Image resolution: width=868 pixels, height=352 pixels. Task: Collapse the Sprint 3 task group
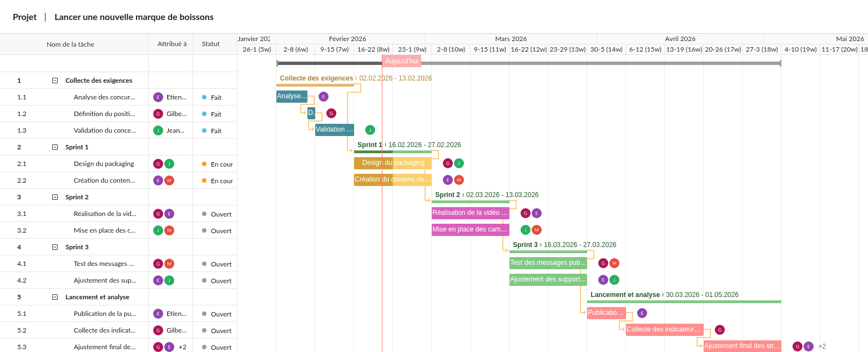tap(55, 247)
